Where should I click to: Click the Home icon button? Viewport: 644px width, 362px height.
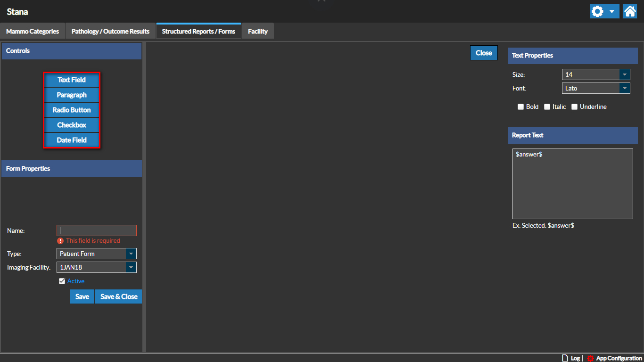click(630, 11)
